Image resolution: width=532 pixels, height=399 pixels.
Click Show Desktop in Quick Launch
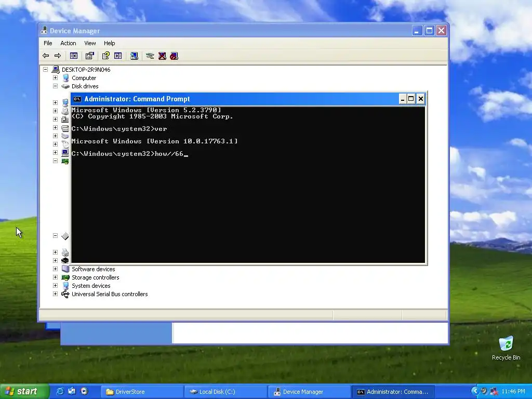tap(72, 391)
